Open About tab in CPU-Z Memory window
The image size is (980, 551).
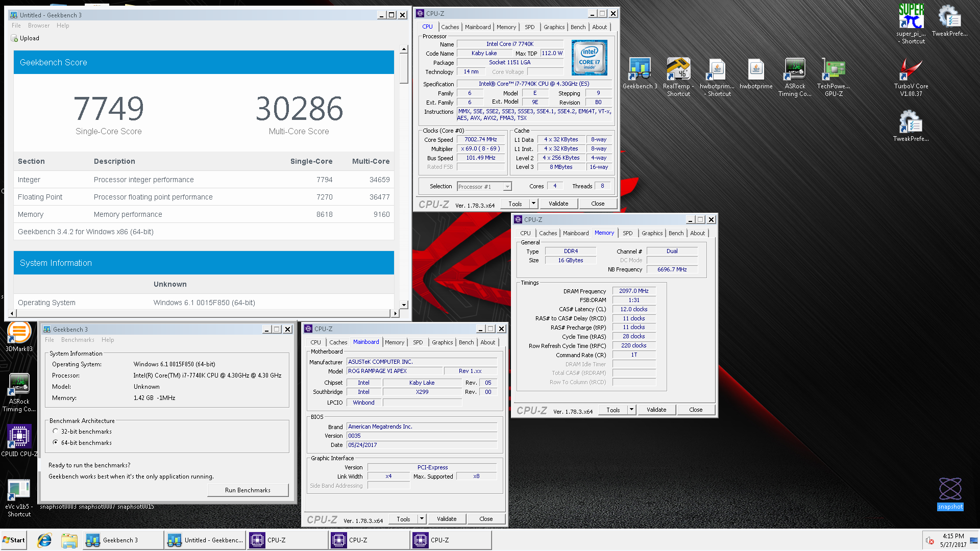pyautogui.click(x=697, y=233)
